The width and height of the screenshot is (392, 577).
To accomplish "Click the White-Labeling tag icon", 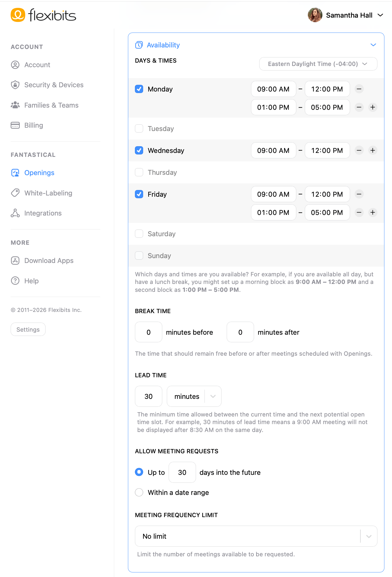I will coord(15,193).
